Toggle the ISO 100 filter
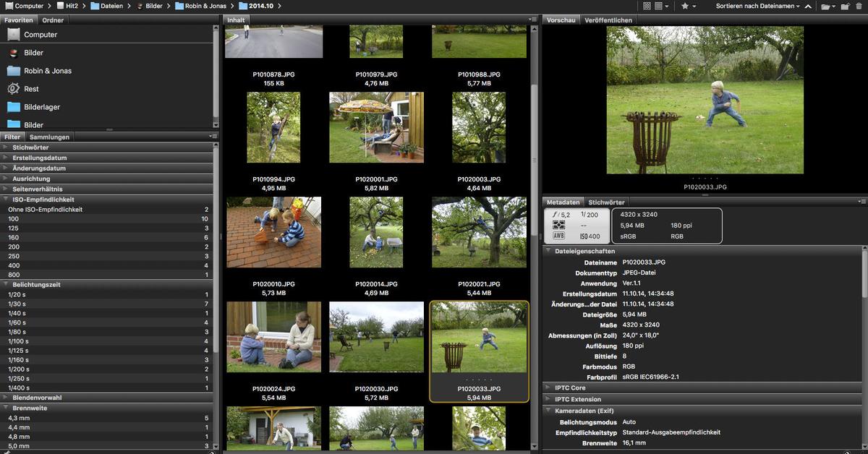Viewport: 868px width, 454px height. (x=108, y=218)
